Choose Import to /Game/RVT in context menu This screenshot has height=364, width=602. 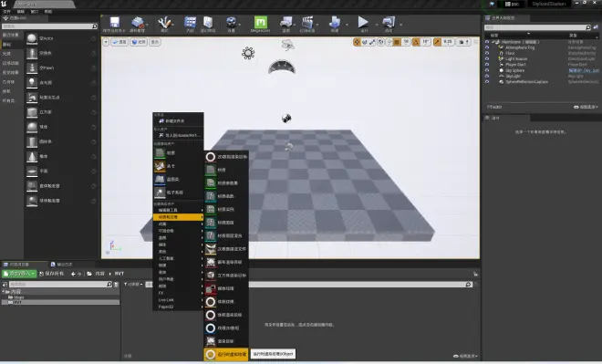178,136
